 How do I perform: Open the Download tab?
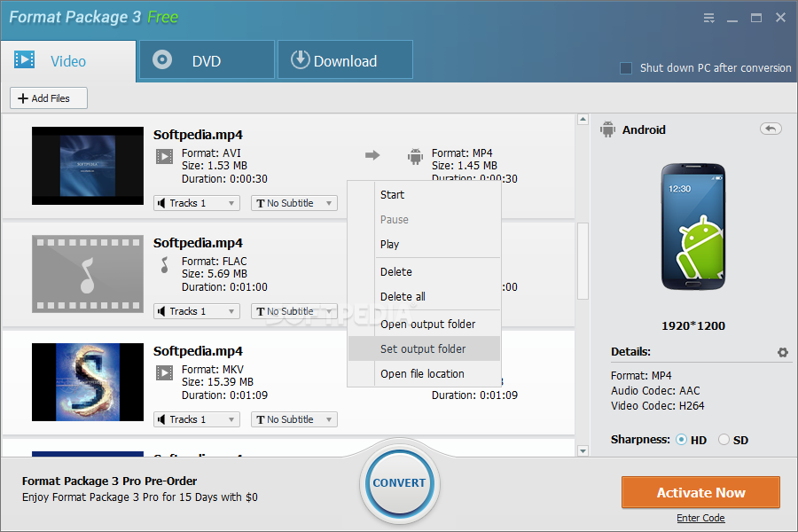345,60
